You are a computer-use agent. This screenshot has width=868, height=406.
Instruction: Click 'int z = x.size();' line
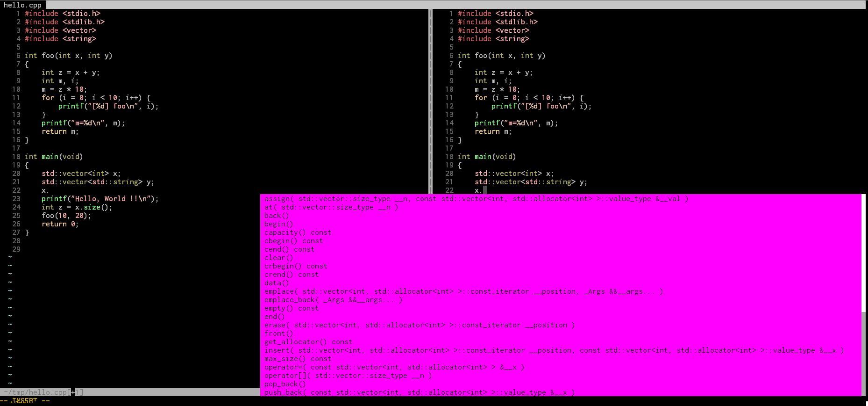(77, 207)
